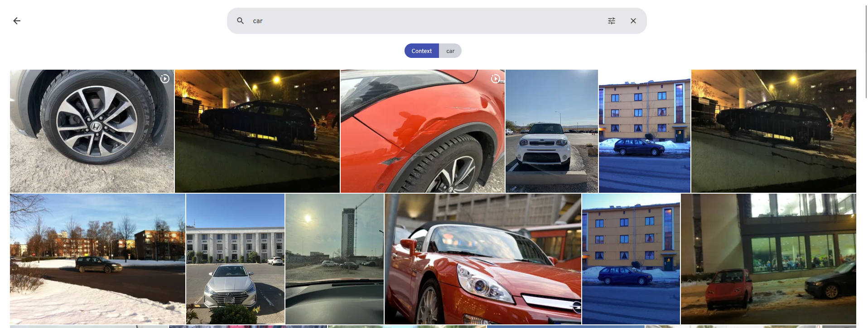The image size is (868, 328).
Task: Open the white Kia Soul photo
Action: pyautogui.click(x=551, y=131)
